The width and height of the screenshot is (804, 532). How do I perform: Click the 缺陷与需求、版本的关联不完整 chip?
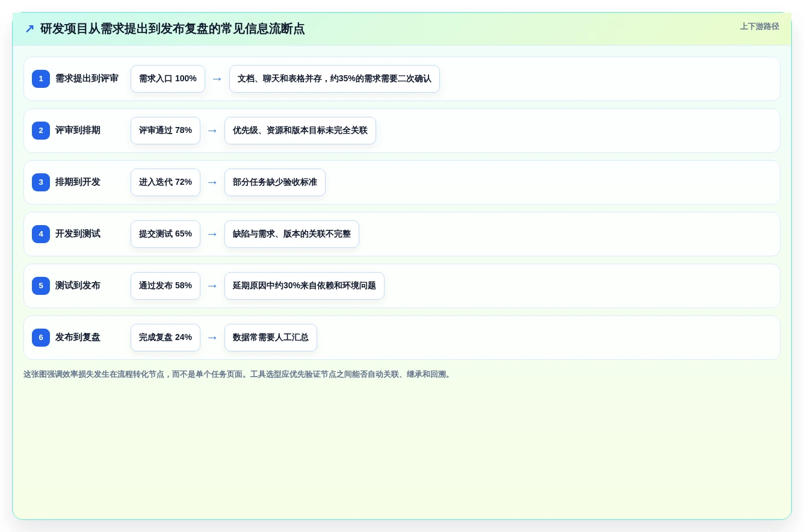[x=292, y=234]
